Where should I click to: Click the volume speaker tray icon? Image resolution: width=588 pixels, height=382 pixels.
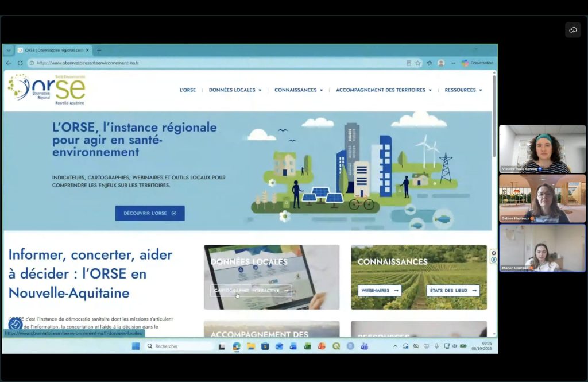pos(454,346)
